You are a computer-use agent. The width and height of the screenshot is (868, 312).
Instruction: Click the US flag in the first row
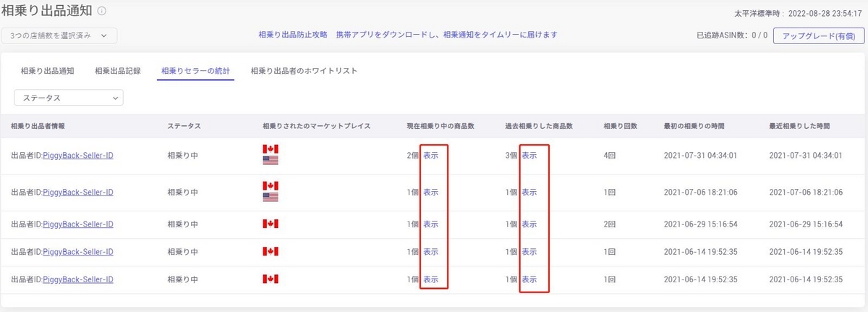point(271,160)
